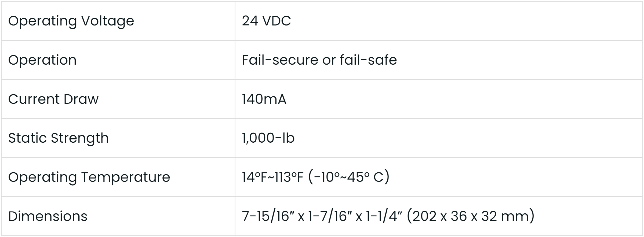Screen dimensions: 644x237
Task: Select the 1,000-lb value
Action: click(268, 138)
